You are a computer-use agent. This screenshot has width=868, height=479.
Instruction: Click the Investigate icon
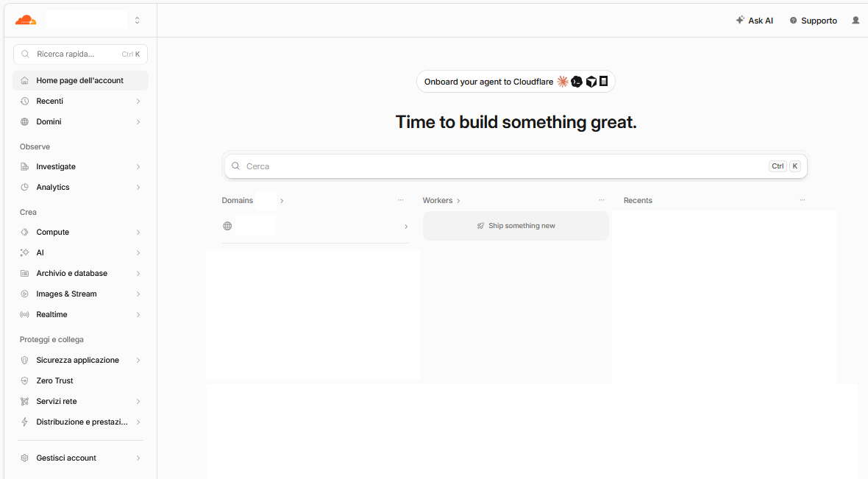click(24, 167)
